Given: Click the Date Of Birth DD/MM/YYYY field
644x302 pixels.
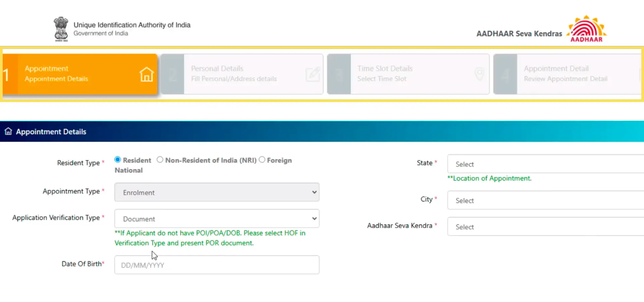Looking at the screenshot, I should pos(217,265).
